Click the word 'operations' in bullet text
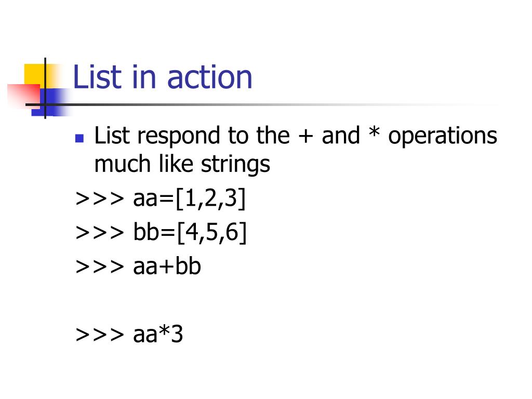 pos(443,136)
